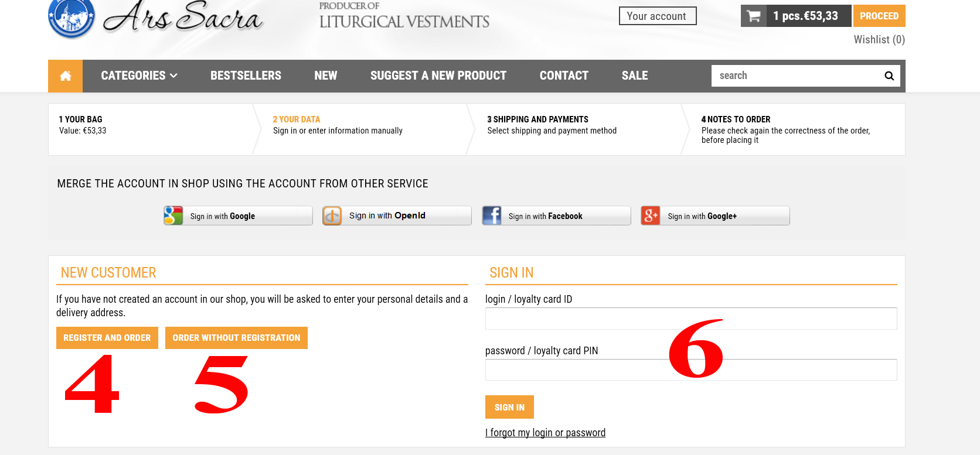Click Register and Order button

pyautogui.click(x=107, y=338)
